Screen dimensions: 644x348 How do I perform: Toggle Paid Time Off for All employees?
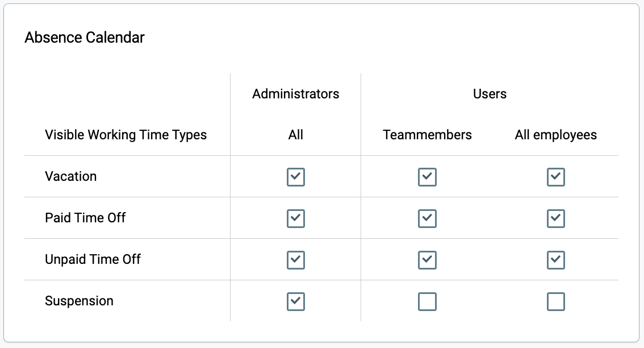[556, 218]
